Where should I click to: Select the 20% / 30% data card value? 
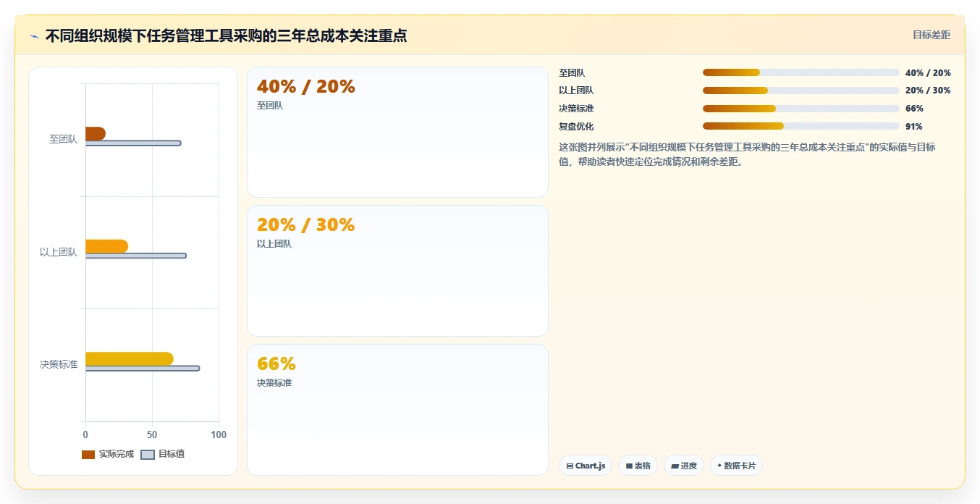[306, 225]
